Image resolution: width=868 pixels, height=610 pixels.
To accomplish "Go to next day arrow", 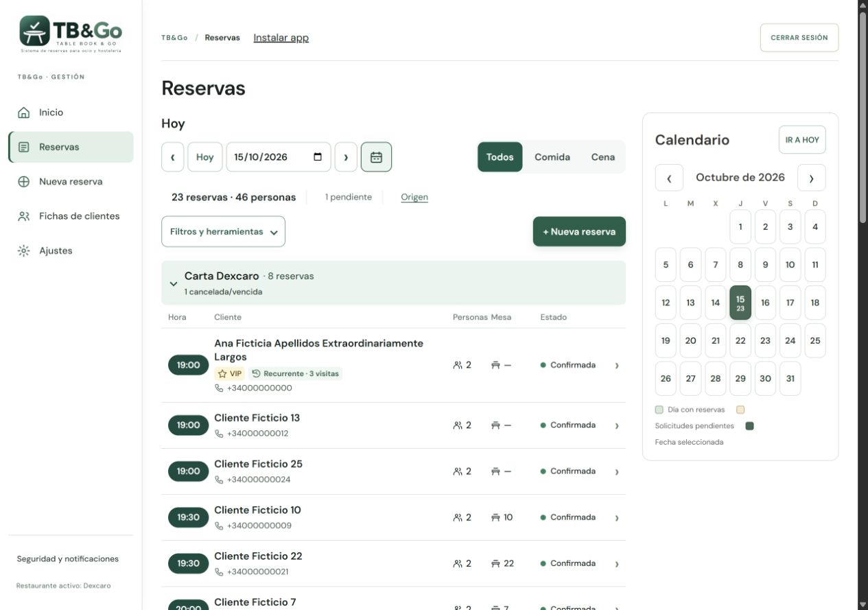I will pos(346,157).
